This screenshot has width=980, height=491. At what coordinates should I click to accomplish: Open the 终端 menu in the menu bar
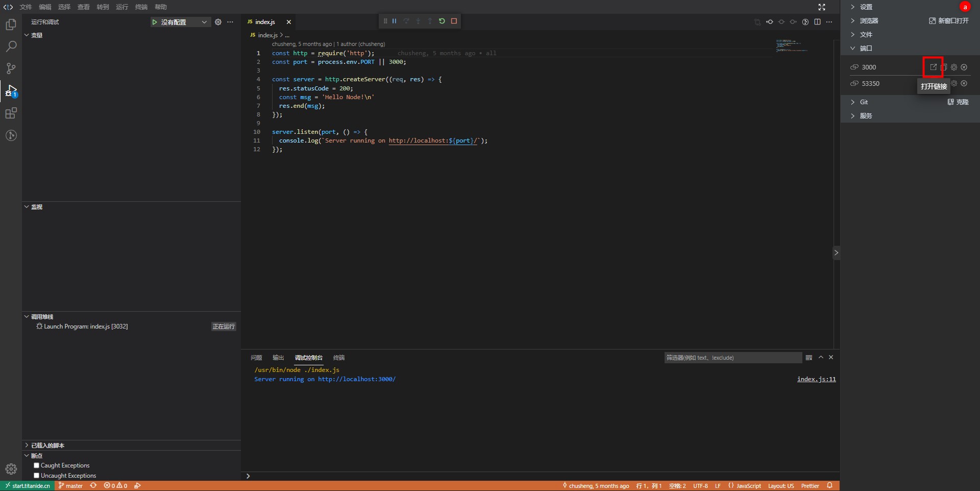pos(141,7)
